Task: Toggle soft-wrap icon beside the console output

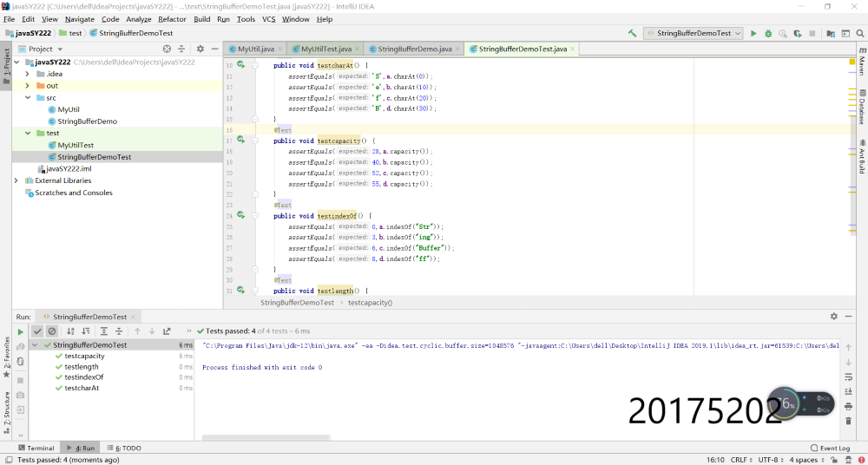Action: coord(848,377)
